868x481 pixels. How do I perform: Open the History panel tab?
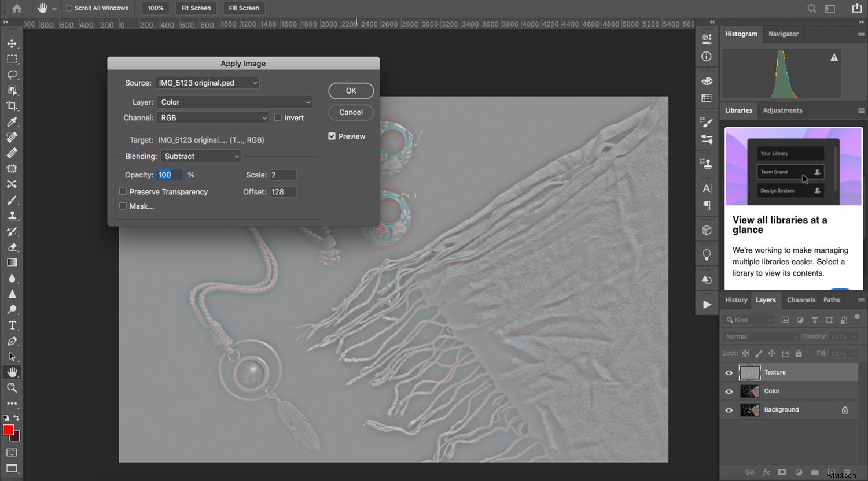735,300
